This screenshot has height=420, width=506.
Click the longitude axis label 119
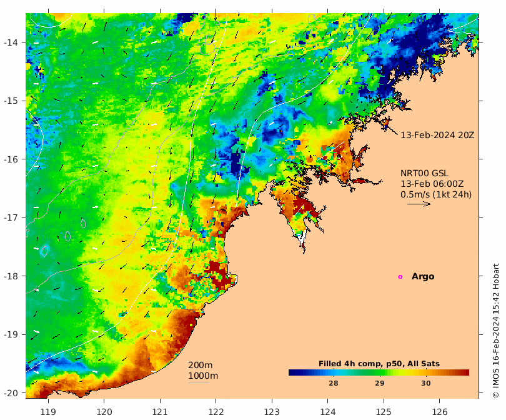[x=48, y=412]
